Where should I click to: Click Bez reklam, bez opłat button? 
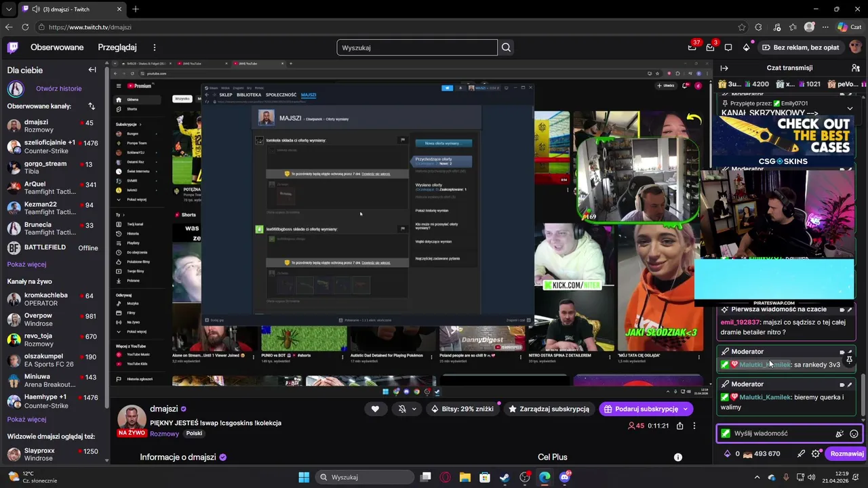point(800,47)
